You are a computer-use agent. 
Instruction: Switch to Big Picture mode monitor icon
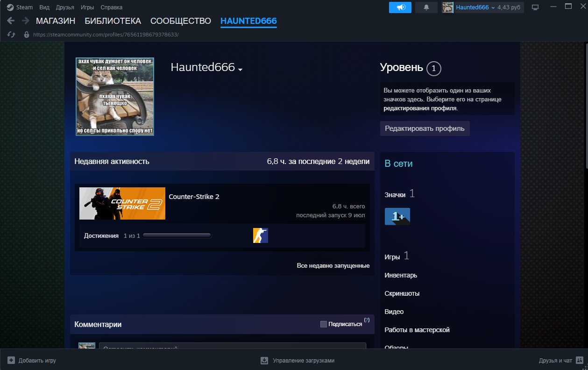(535, 7)
